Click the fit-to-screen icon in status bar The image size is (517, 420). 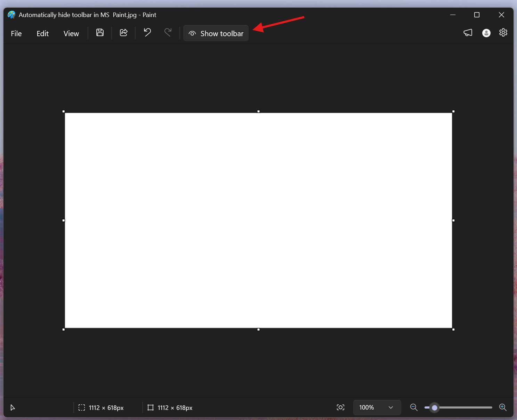(340, 407)
